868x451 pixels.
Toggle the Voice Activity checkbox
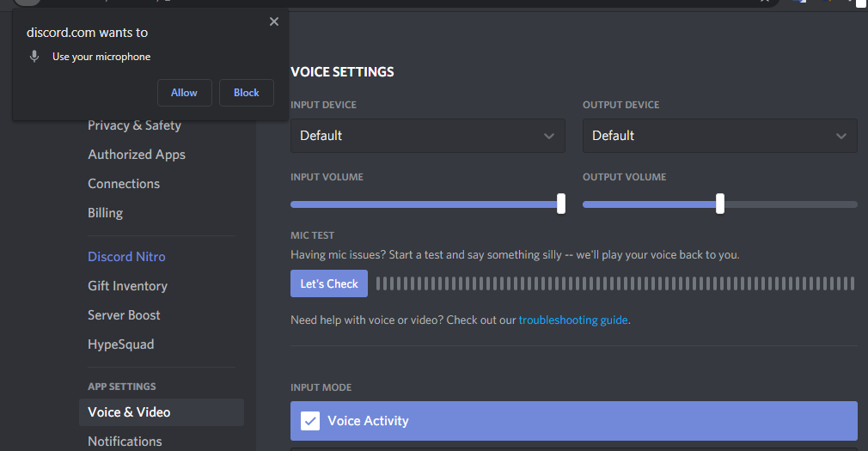(x=310, y=421)
